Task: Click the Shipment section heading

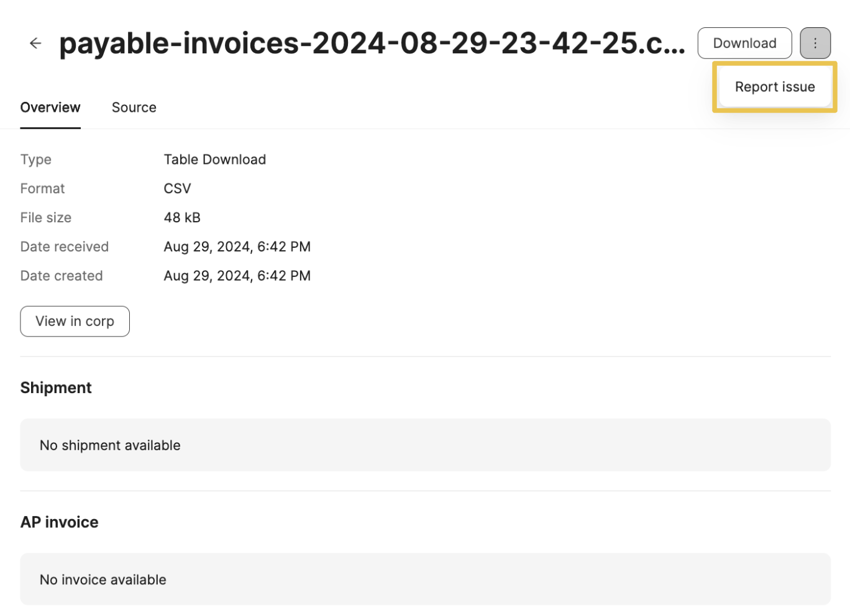Action: pyautogui.click(x=56, y=387)
